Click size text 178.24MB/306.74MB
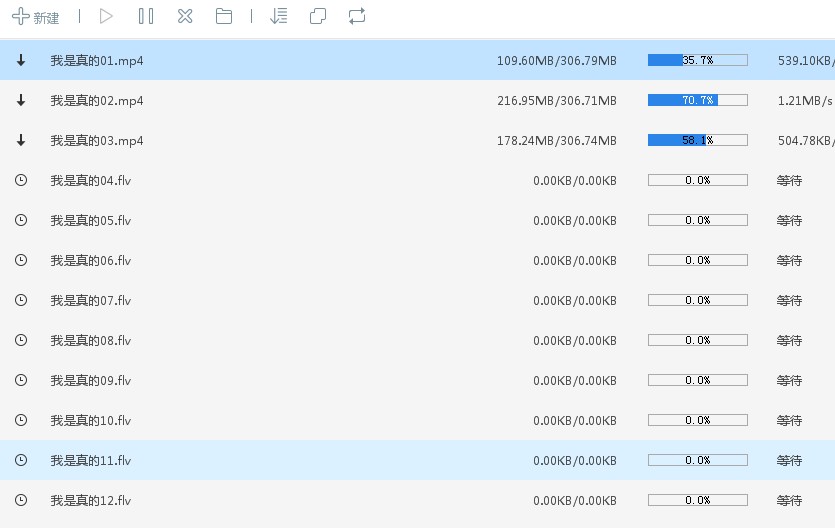835x528 pixels. click(556, 141)
